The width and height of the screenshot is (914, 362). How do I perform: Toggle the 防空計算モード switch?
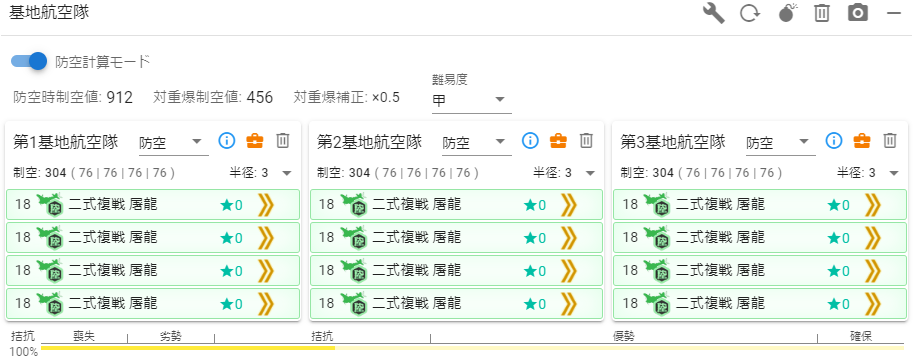(29, 61)
